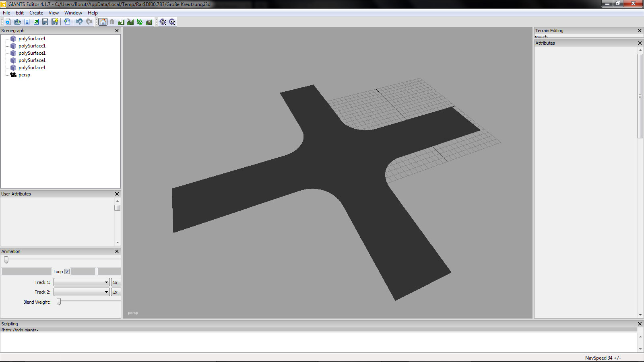Click the house navigation mode icon

point(103,22)
